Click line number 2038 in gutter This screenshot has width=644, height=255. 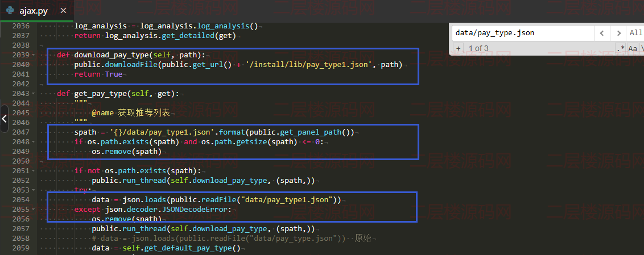(21, 45)
